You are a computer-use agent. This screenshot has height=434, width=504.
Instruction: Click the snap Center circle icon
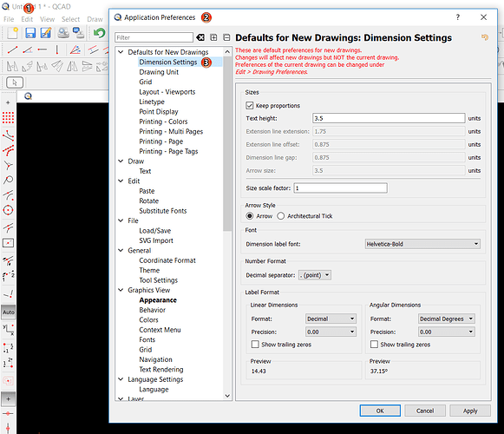click(x=8, y=210)
